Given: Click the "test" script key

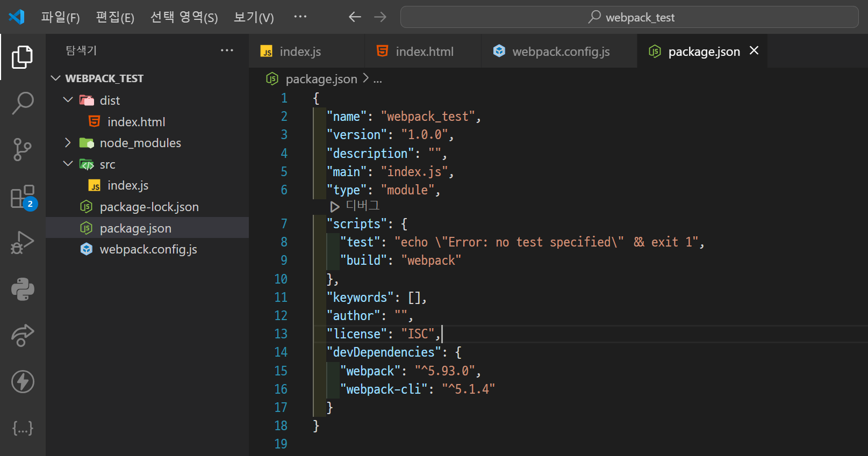Looking at the screenshot, I should point(360,242).
